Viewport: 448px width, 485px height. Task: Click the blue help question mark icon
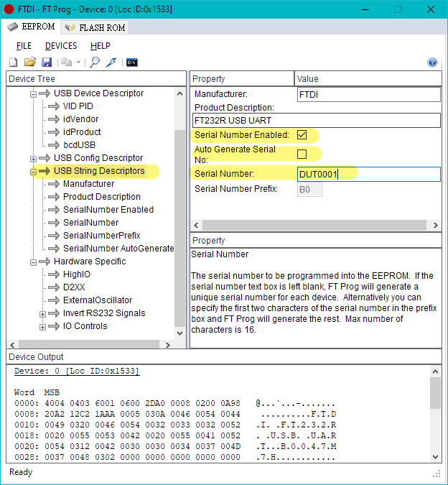pyautogui.click(x=432, y=63)
